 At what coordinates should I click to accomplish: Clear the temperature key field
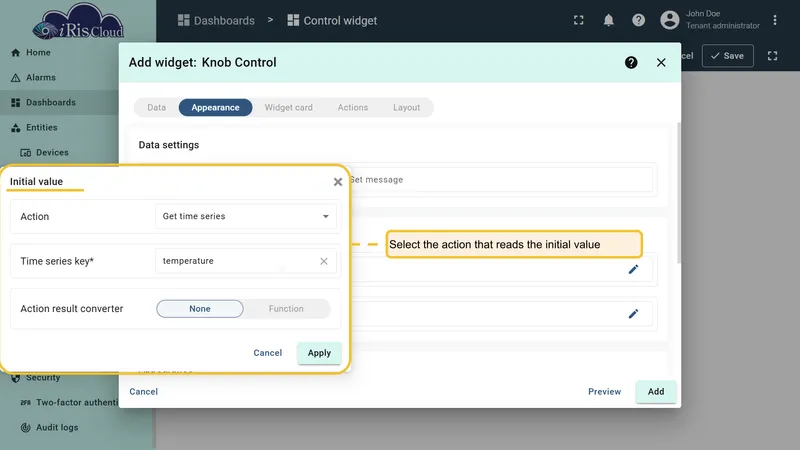324,261
